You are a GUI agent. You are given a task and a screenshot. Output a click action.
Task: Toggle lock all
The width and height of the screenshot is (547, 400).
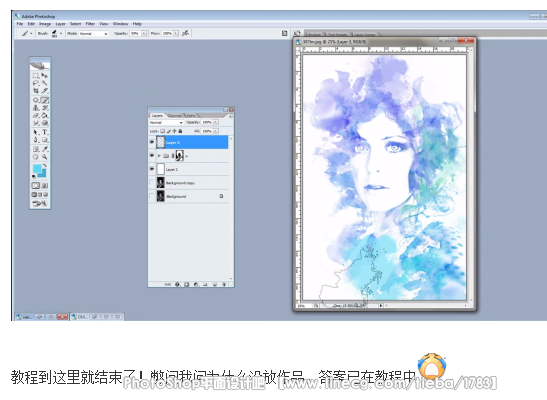pos(180,131)
